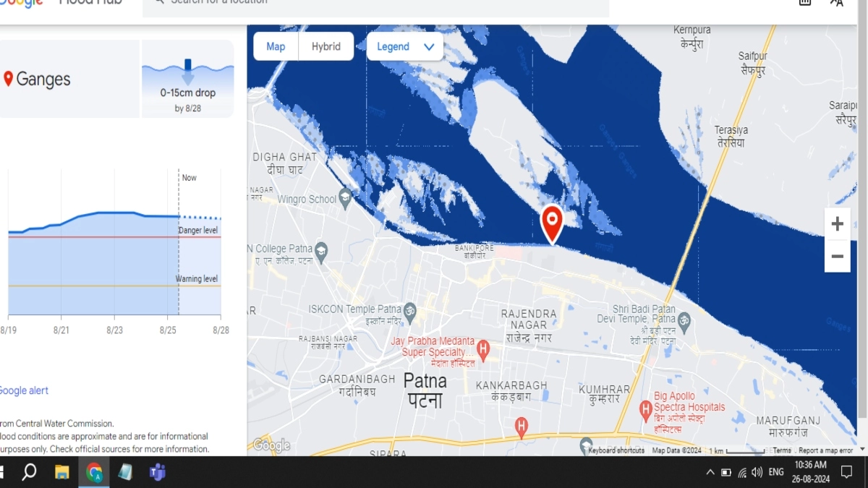Switch to the Hybrid view
Screen dimensions: 868x488
326,46
